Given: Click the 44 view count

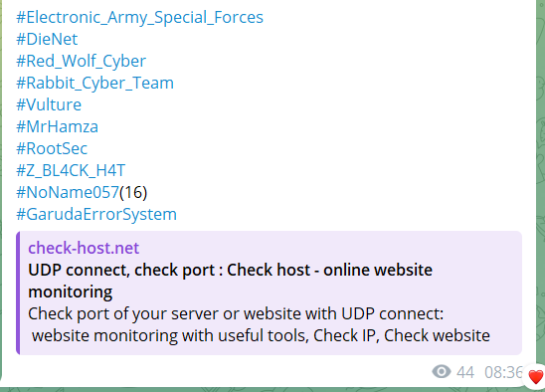Looking at the screenshot, I should click(x=465, y=372).
